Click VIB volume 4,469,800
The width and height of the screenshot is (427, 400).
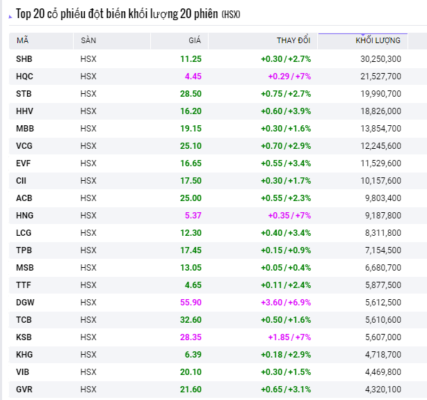tap(383, 372)
